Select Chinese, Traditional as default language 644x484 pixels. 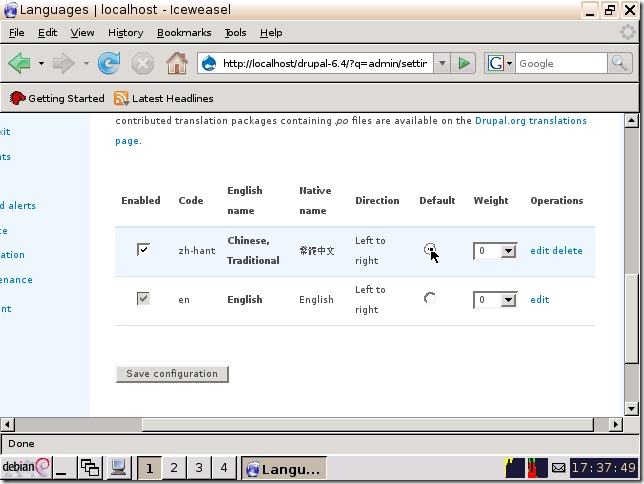[430, 249]
